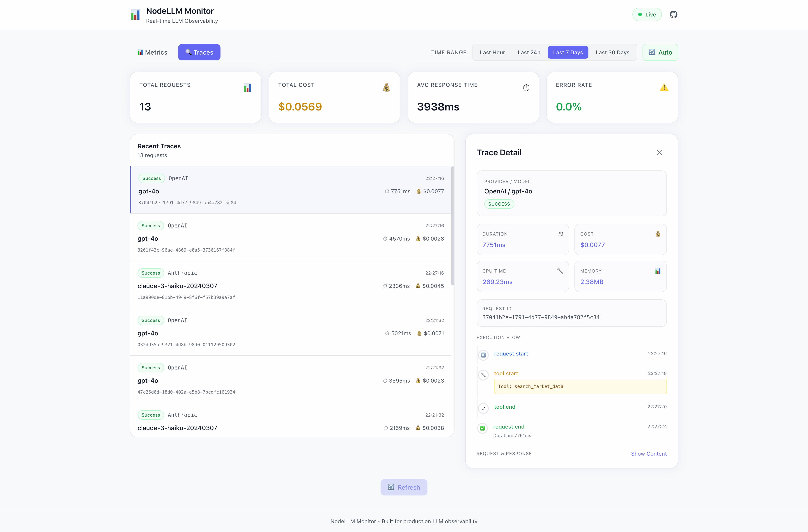The image size is (808, 532).
Task: Expand the Request & Response content
Action: point(649,454)
